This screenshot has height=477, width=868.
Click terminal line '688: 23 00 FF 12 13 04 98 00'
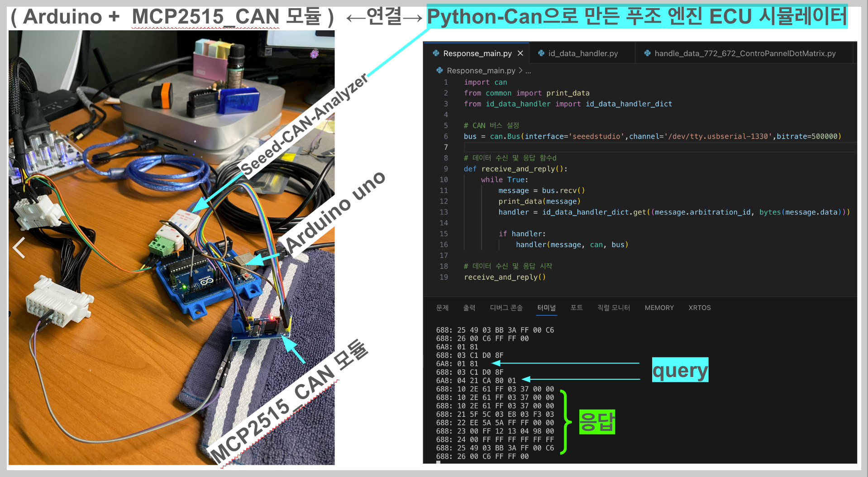[495, 431]
